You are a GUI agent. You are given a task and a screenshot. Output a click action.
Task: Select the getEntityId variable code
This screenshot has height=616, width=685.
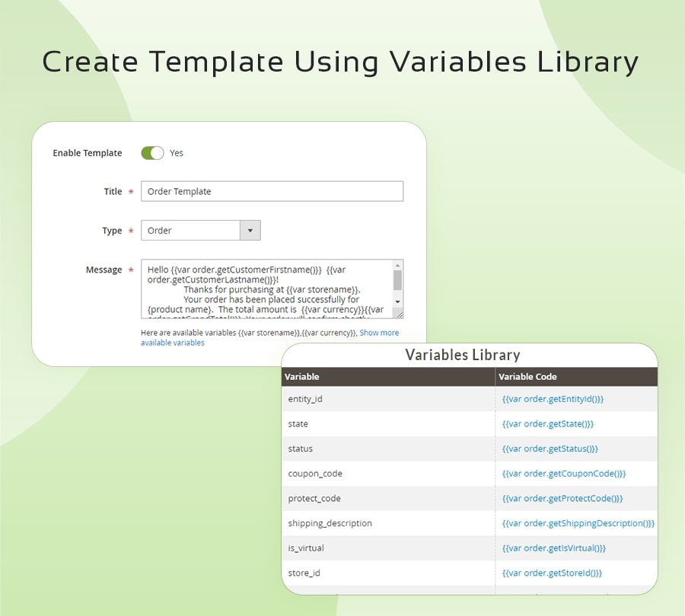click(x=553, y=399)
